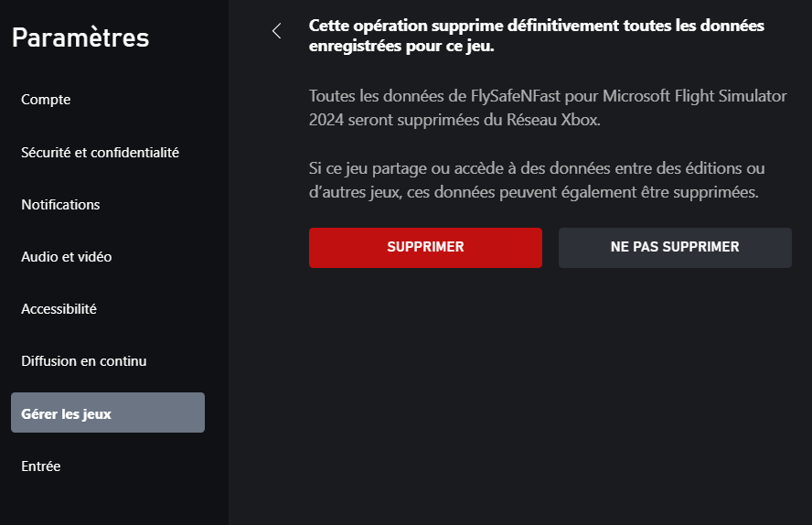Choose NE PAS SUPPRIMER to cancel
Image resolution: width=812 pixels, height=525 pixels.
675,247
